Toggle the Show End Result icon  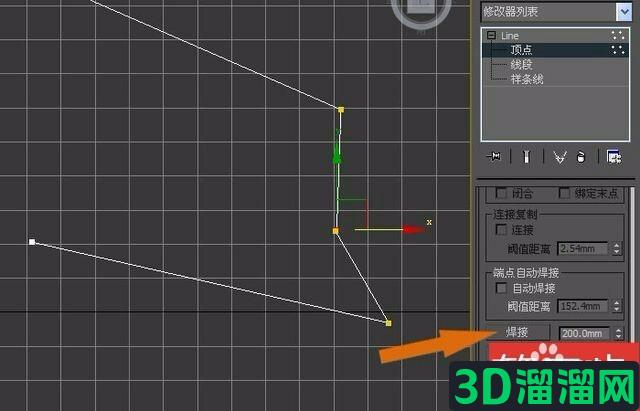526,156
